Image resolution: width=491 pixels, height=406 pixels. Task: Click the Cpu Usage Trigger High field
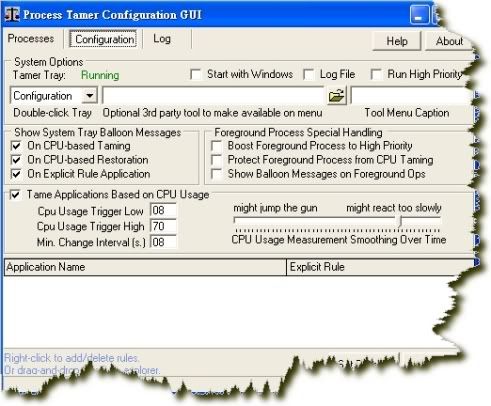coord(163,226)
